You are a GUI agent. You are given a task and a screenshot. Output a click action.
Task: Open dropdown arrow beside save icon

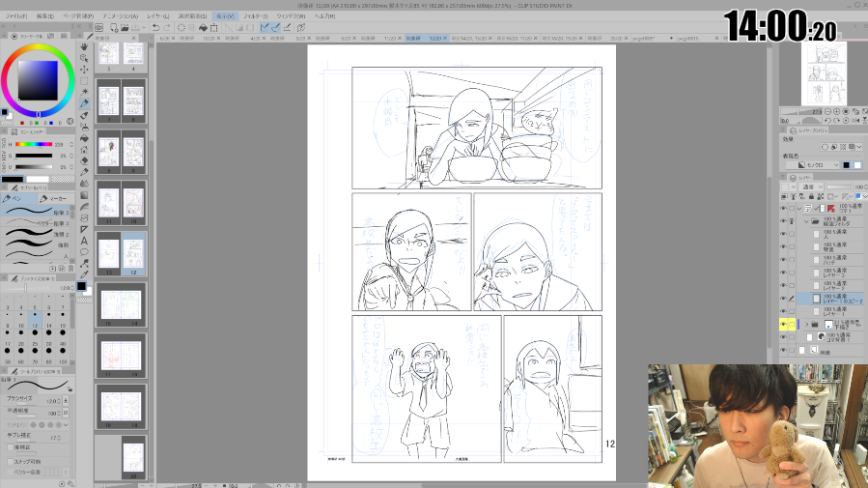coord(141,27)
